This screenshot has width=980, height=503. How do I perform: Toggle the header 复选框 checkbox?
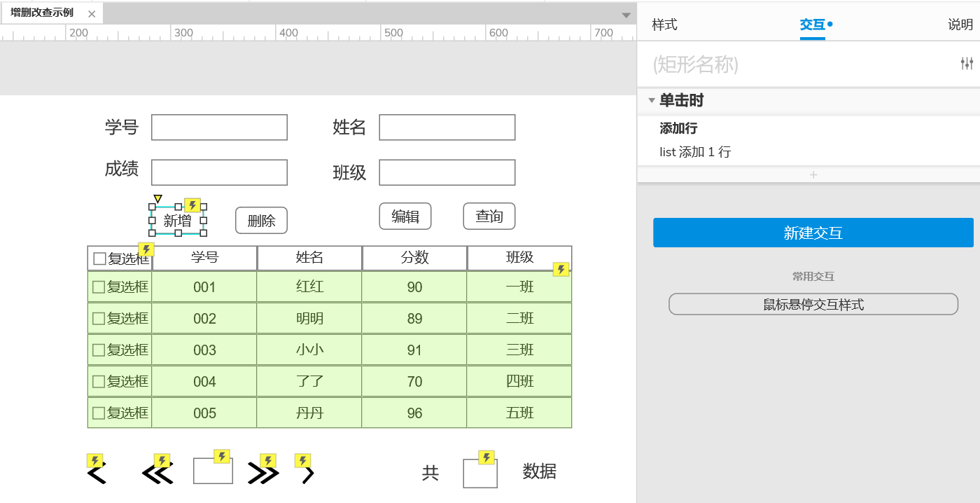[x=99, y=259]
